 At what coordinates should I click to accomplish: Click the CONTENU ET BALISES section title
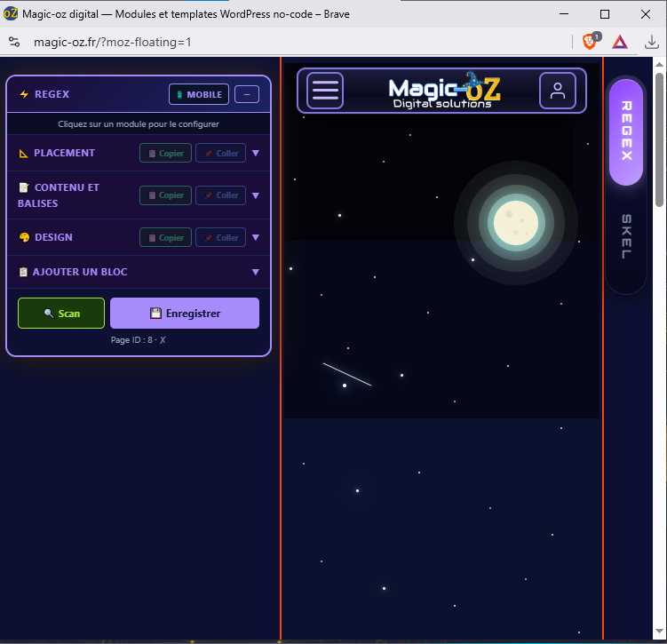click(x=59, y=195)
